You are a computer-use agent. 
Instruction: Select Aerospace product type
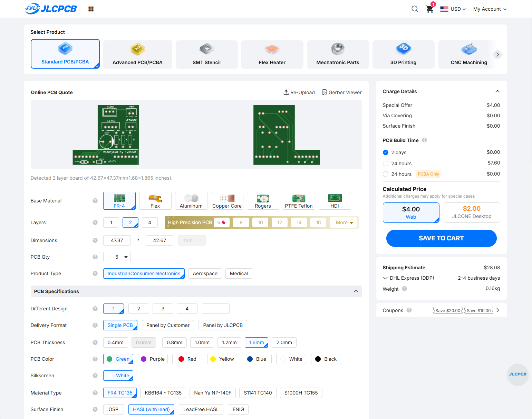[x=205, y=273]
